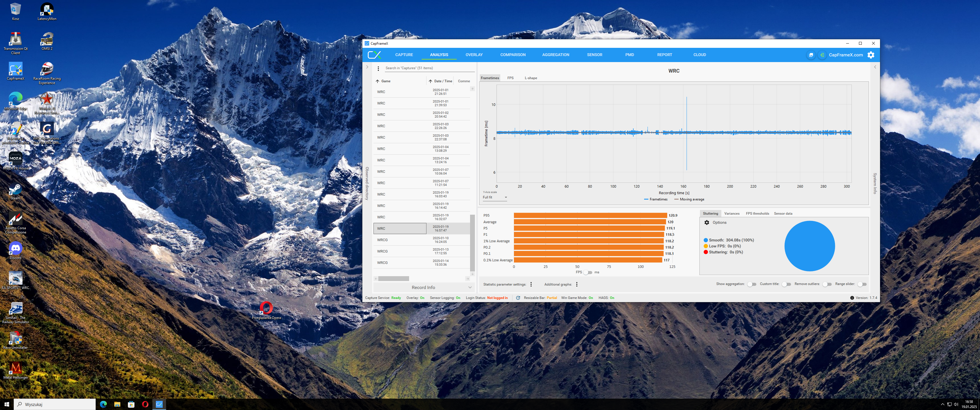Viewport: 980px width, 410px height.
Task: Switch the FPS/ms toggle
Action: [588, 272]
